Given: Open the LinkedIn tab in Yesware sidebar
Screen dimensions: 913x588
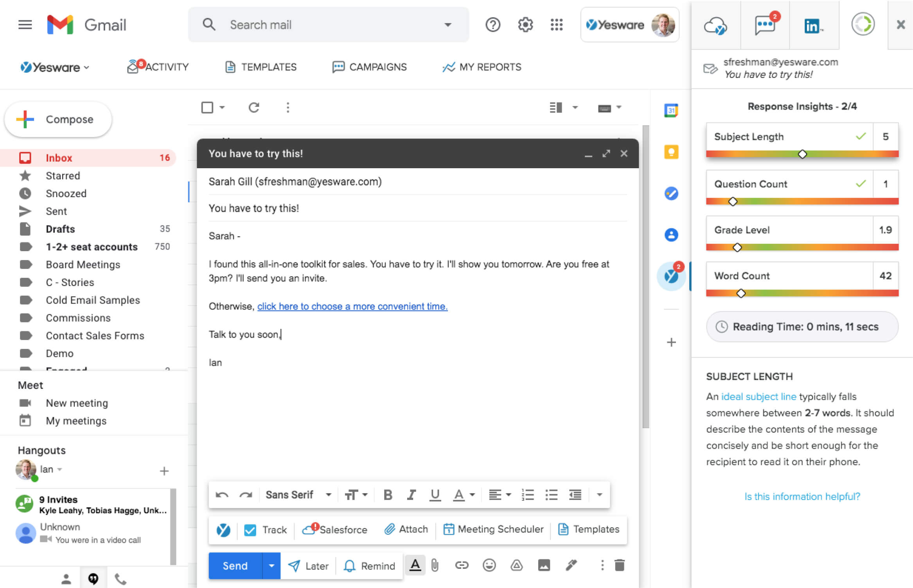Looking at the screenshot, I should 814,26.
